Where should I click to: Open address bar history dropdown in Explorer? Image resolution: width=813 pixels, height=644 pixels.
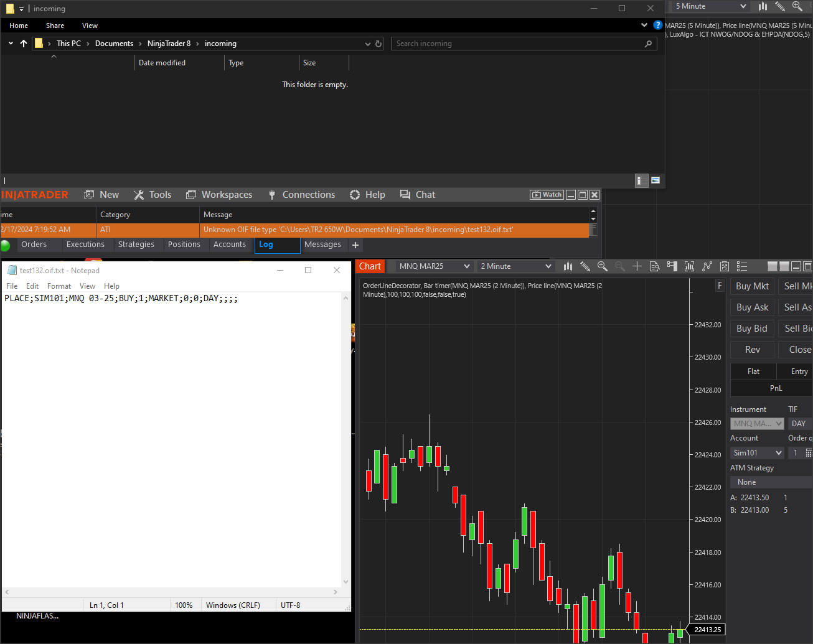coord(367,44)
